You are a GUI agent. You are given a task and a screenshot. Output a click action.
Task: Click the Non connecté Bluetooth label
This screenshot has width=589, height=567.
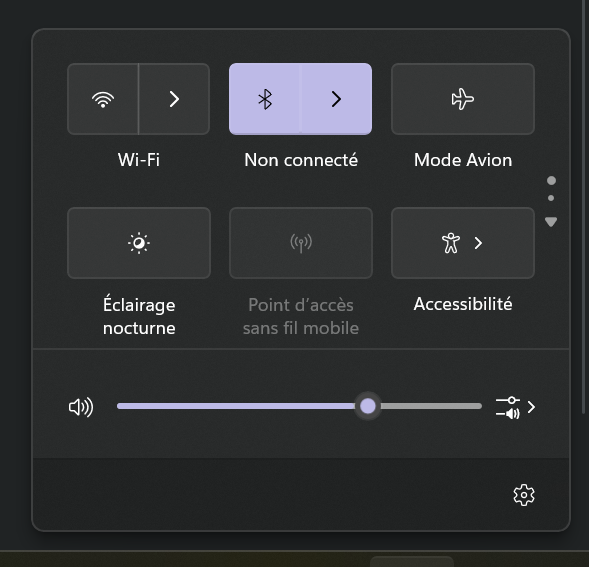(x=301, y=160)
